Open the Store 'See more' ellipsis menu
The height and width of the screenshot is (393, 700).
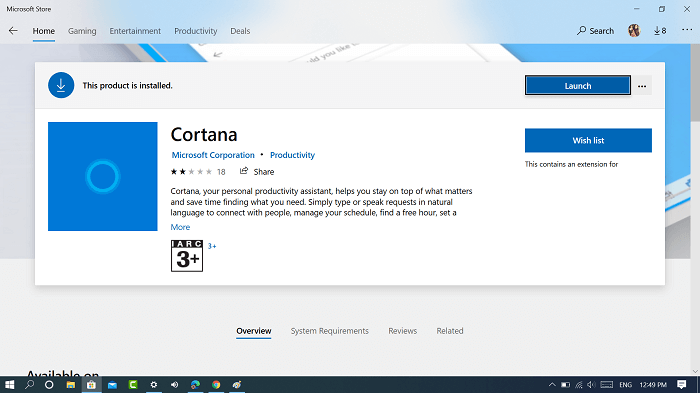click(687, 30)
